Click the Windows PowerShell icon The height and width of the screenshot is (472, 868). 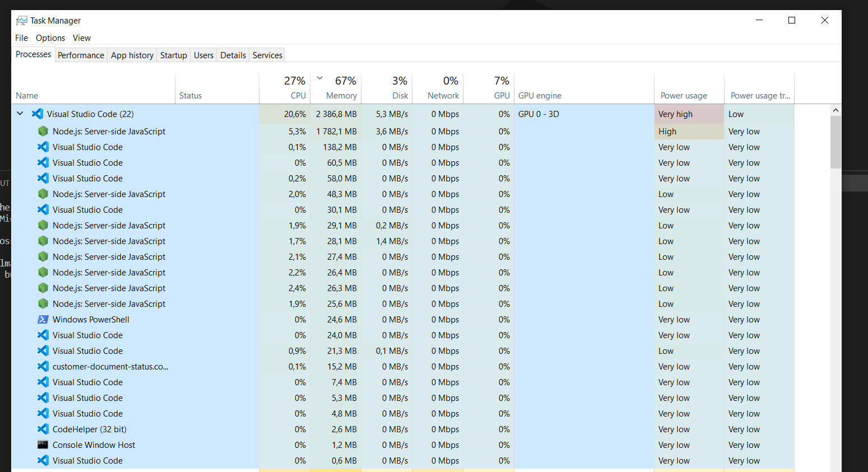pos(43,319)
